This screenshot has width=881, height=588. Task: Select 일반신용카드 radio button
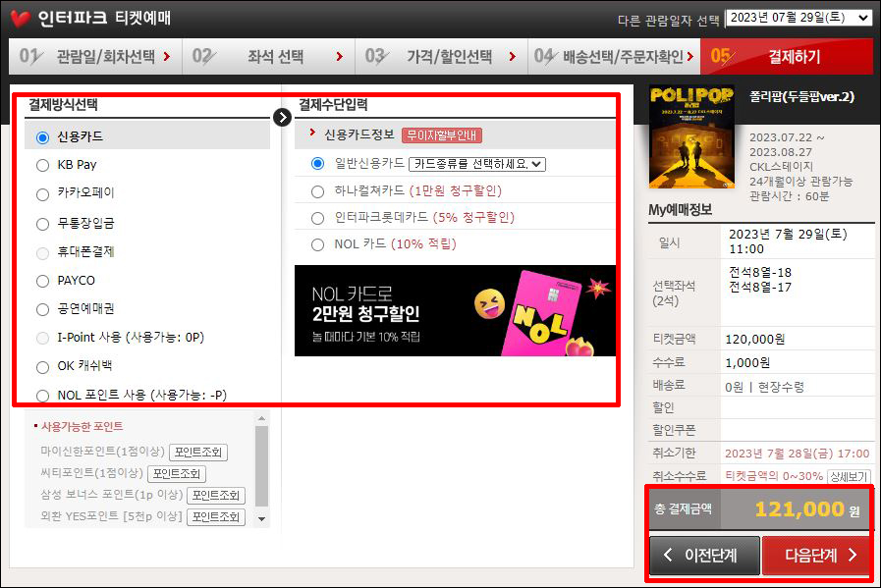point(318,163)
